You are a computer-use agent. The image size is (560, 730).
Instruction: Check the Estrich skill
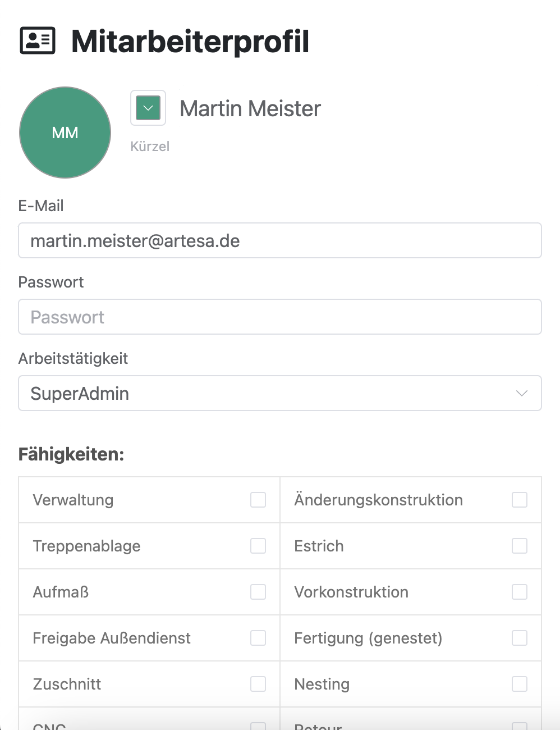520,545
